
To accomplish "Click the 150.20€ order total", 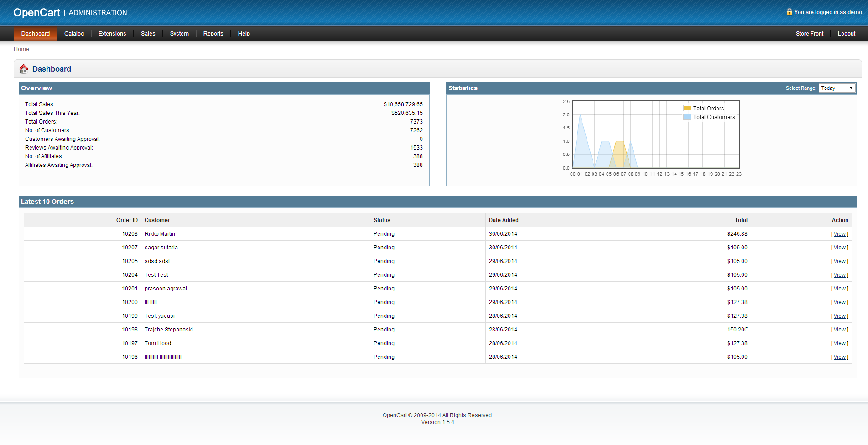I will click(737, 330).
